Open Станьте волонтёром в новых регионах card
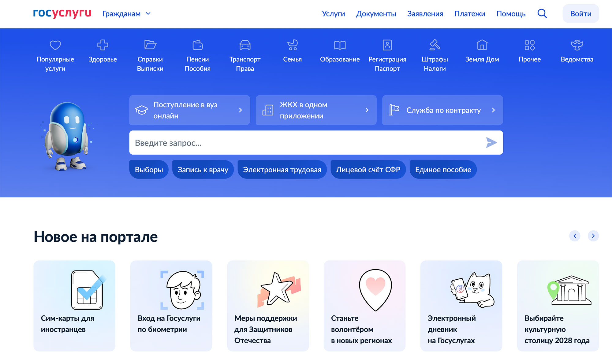The height and width of the screenshot is (364, 612). 365,306
